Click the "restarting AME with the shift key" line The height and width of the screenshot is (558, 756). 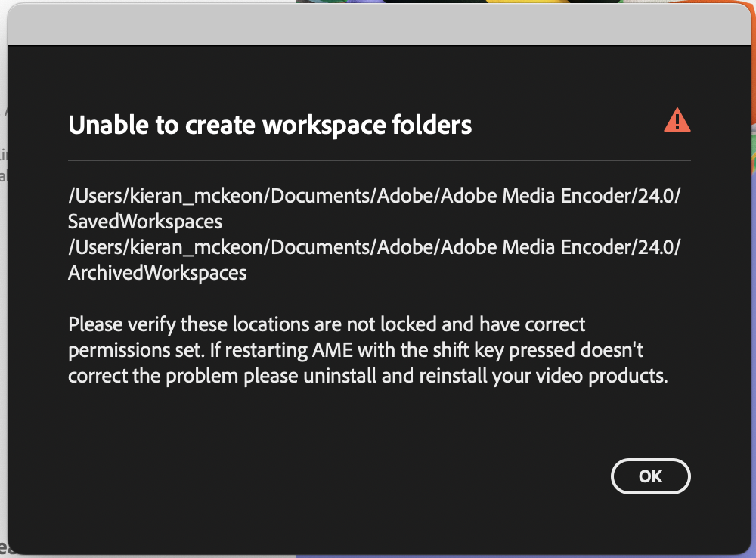(355, 350)
